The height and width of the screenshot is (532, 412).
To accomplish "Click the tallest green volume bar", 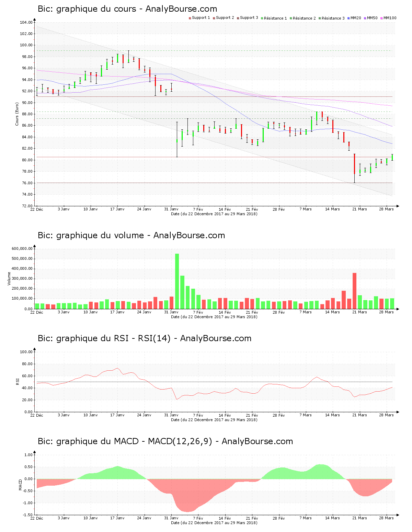I will coord(177,281).
